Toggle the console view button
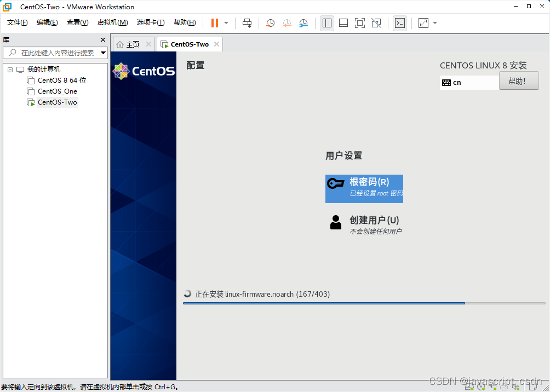The height and width of the screenshot is (392, 550). [400, 23]
